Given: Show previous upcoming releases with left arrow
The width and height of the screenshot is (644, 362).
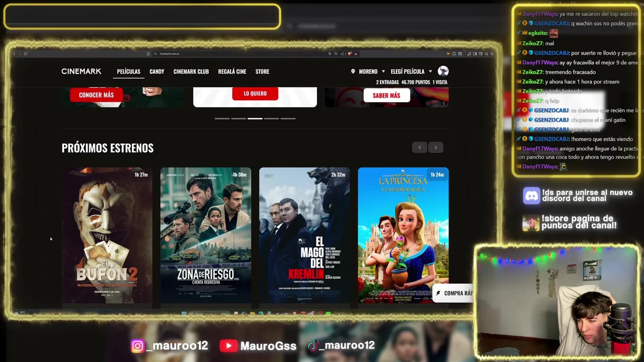Looking at the screenshot, I should (420, 147).
